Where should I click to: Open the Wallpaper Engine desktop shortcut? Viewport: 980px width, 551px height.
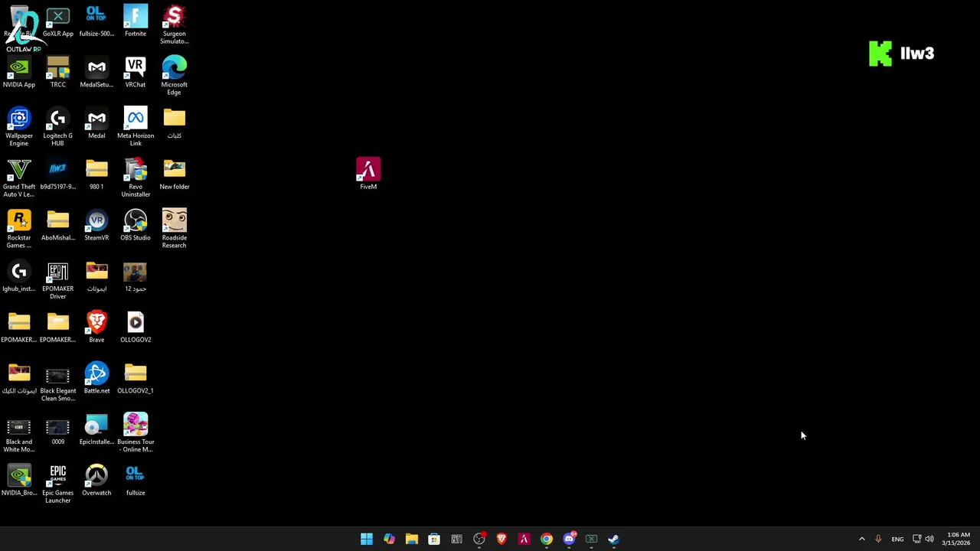(19, 127)
